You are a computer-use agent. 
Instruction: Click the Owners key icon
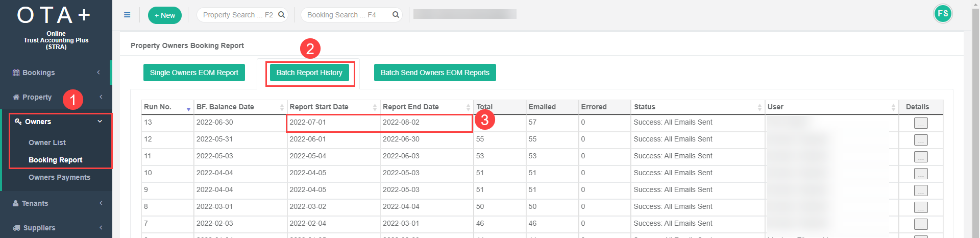[x=18, y=122]
